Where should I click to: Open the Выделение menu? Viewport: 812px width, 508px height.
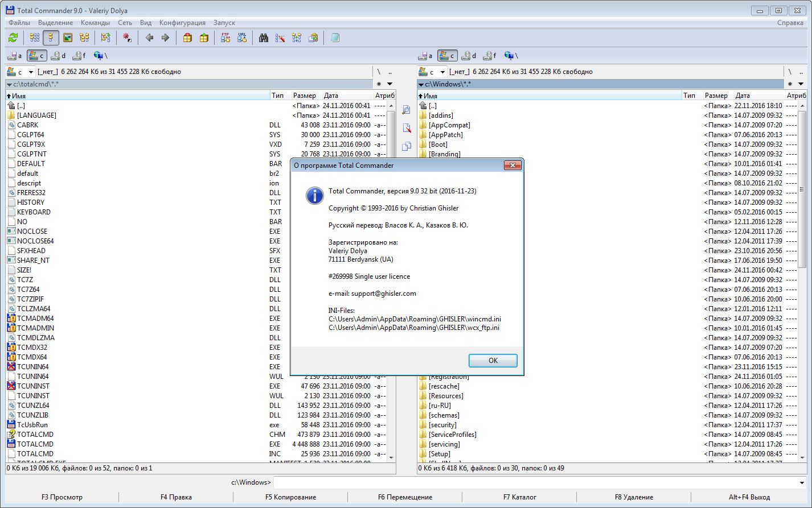(x=55, y=23)
